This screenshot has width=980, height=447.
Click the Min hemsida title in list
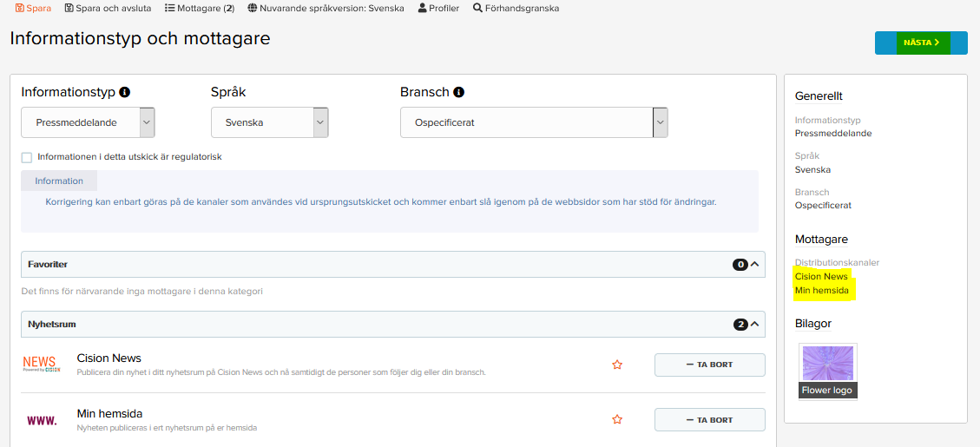[110, 413]
